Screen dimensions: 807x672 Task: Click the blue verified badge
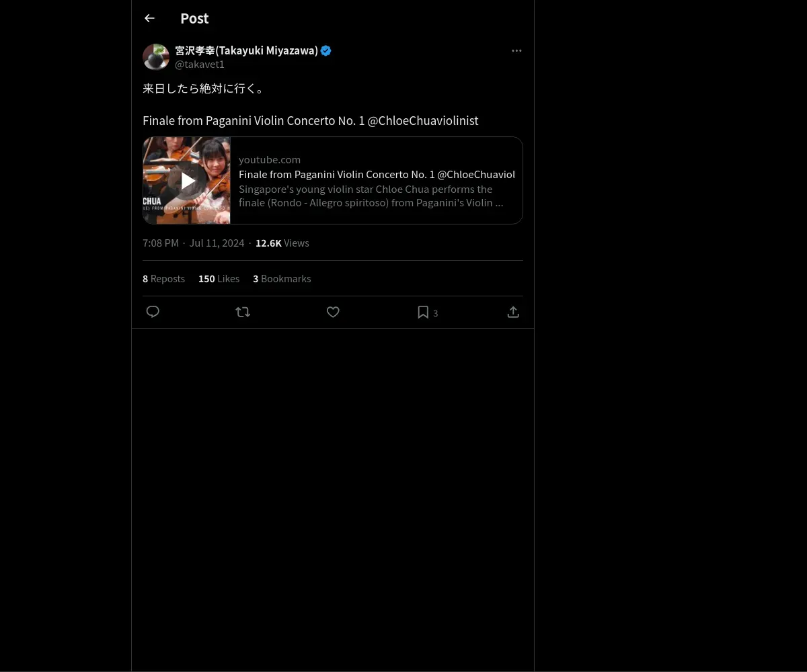tap(326, 50)
